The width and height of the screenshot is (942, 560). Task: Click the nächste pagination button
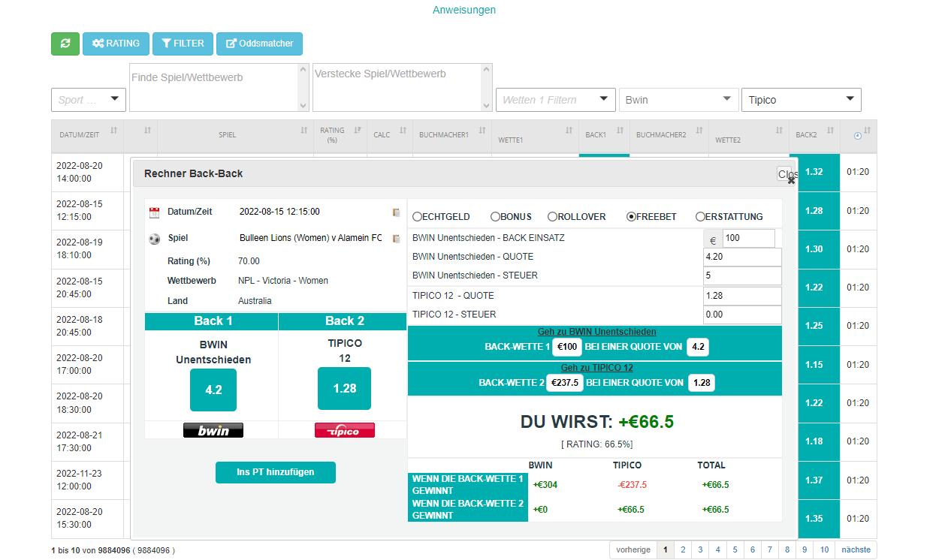856,549
